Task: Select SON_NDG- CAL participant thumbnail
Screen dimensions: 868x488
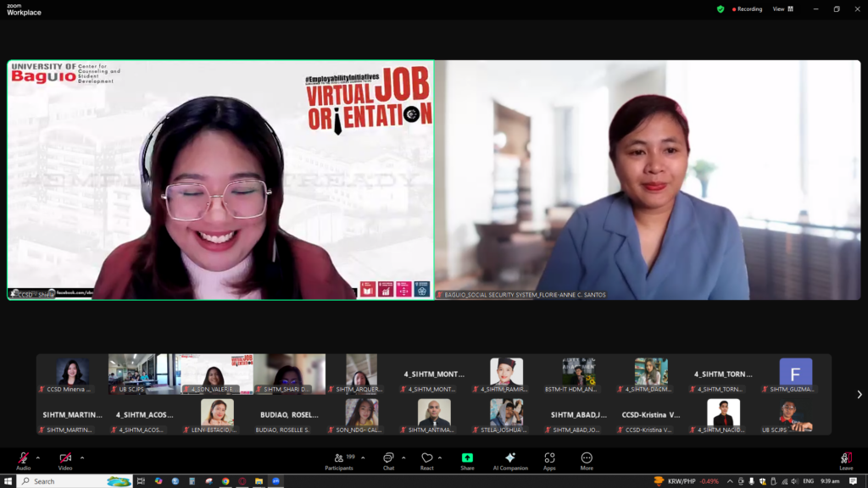Action: point(361,415)
